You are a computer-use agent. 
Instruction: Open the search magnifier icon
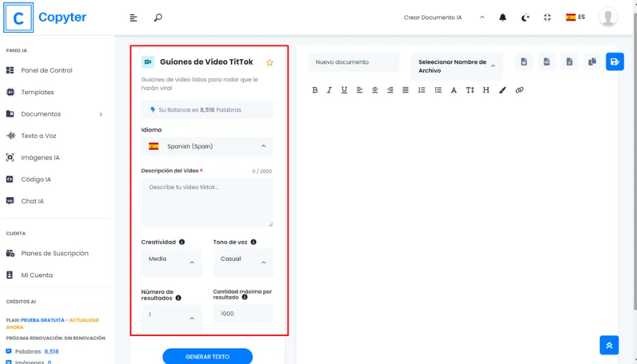tap(158, 18)
